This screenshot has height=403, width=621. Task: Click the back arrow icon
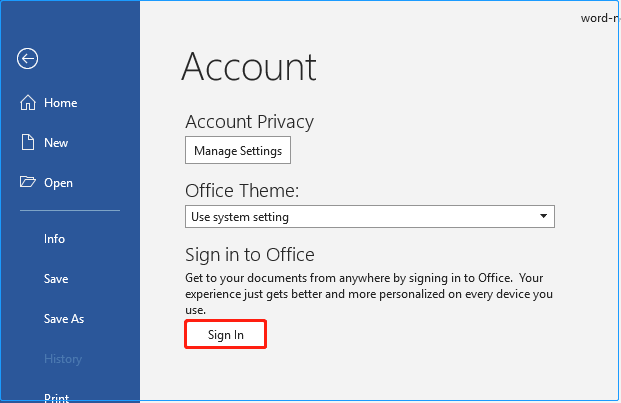(x=27, y=59)
